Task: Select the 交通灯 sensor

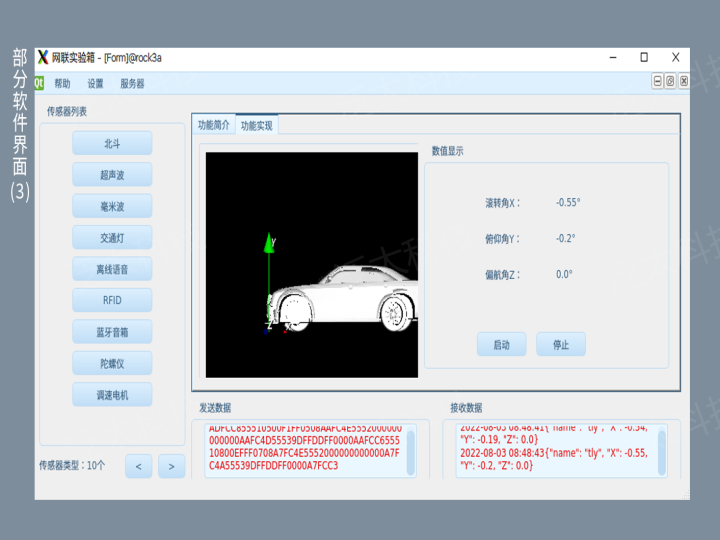Action: point(112,238)
